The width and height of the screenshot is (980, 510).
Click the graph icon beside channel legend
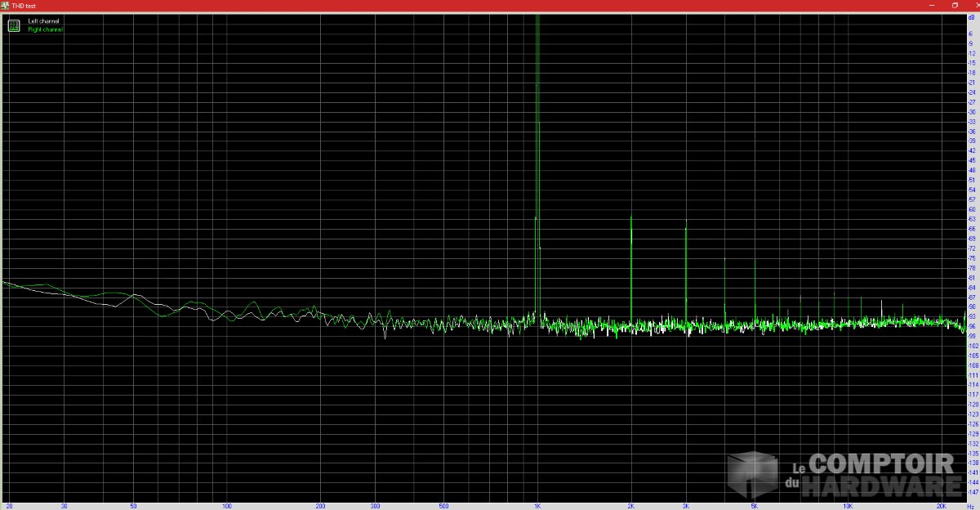pyautogui.click(x=14, y=25)
